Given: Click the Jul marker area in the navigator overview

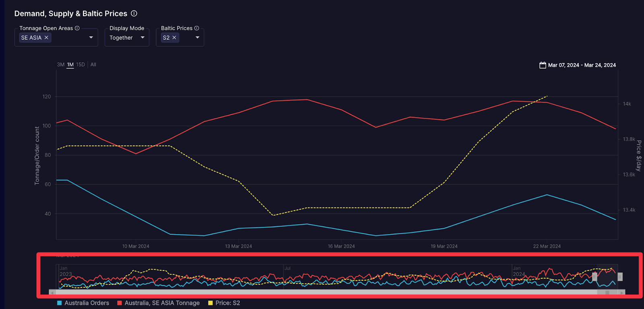Looking at the screenshot, I should pyautogui.click(x=287, y=268).
